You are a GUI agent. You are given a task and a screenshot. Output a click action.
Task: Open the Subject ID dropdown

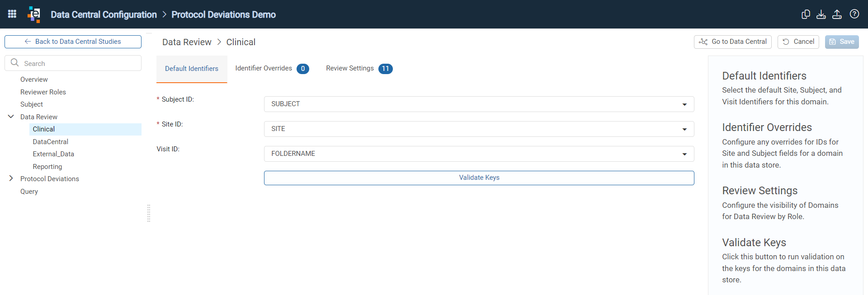[x=479, y=104]
